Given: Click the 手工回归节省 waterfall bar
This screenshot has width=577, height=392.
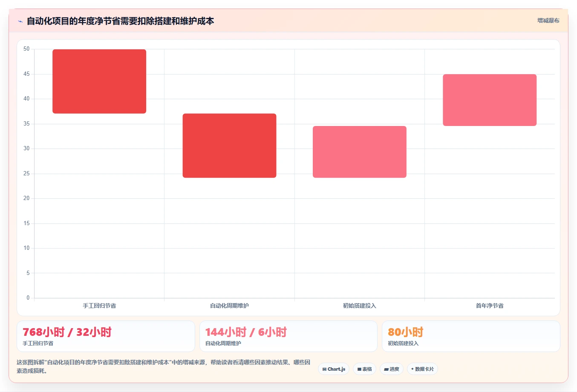Looking at the screenshot, I should (99, 81).
